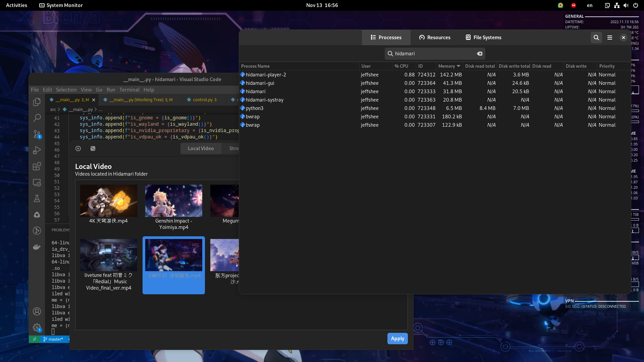The width and height of the screenshot is (644, 362).
Task: Open the Search icon in VS Code sidebar
Action: (37, 118)
